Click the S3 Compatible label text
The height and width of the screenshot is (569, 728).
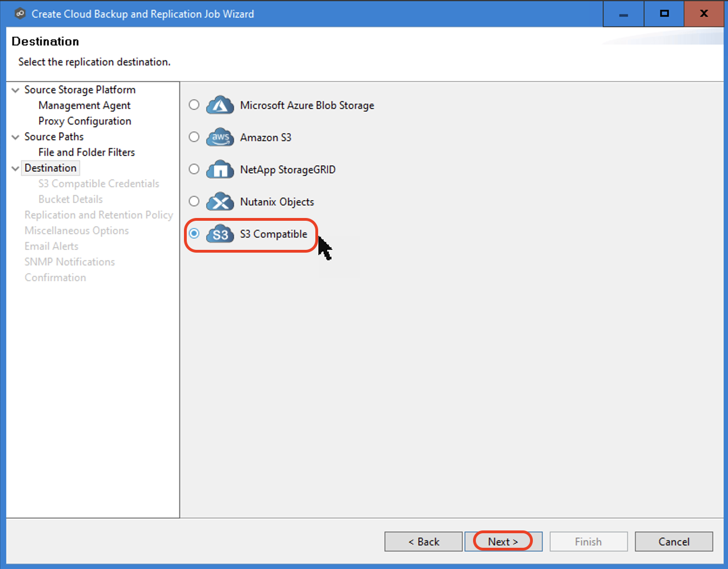pos(273,234)
